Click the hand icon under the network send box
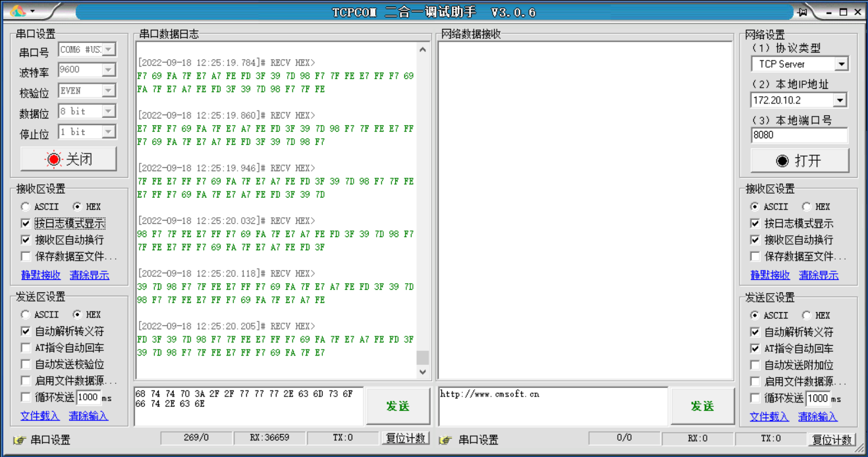 click(445, 440)
